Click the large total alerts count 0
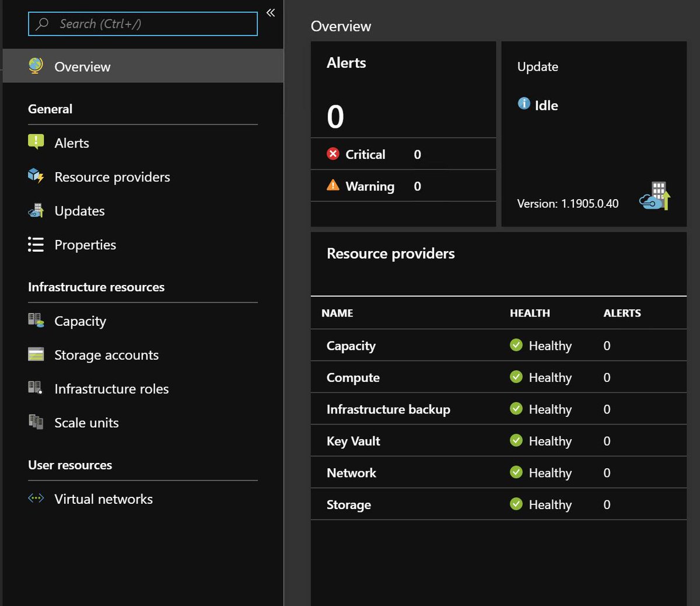The image size is (700, 606). coord(335,116)
